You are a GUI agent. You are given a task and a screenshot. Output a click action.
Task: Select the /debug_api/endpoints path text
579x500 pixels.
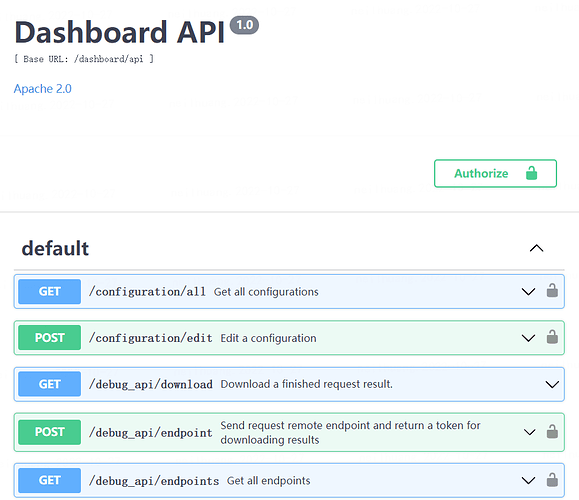(x=154, y=481)
